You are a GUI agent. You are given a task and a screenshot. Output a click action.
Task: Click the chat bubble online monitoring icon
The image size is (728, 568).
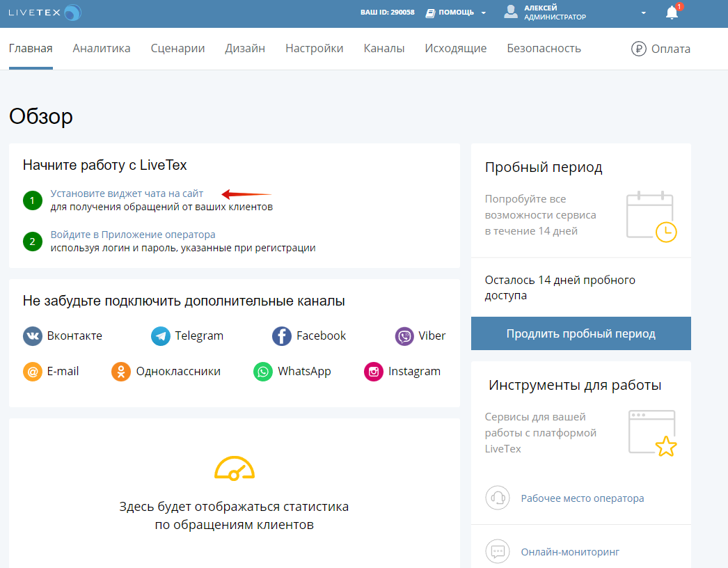[x=498, y=551]
